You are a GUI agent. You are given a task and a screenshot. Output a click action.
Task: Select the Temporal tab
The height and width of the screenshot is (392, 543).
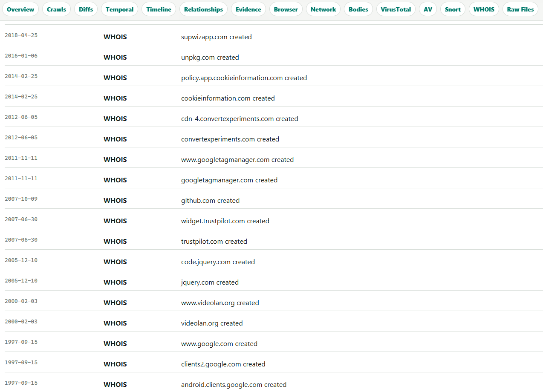[x=119, y=9]
